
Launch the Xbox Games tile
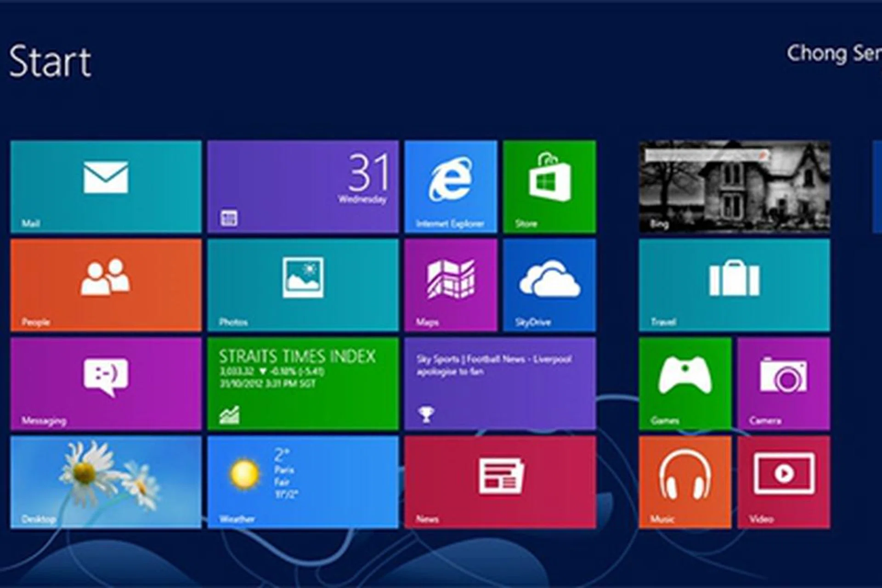(x=685, y=384)
